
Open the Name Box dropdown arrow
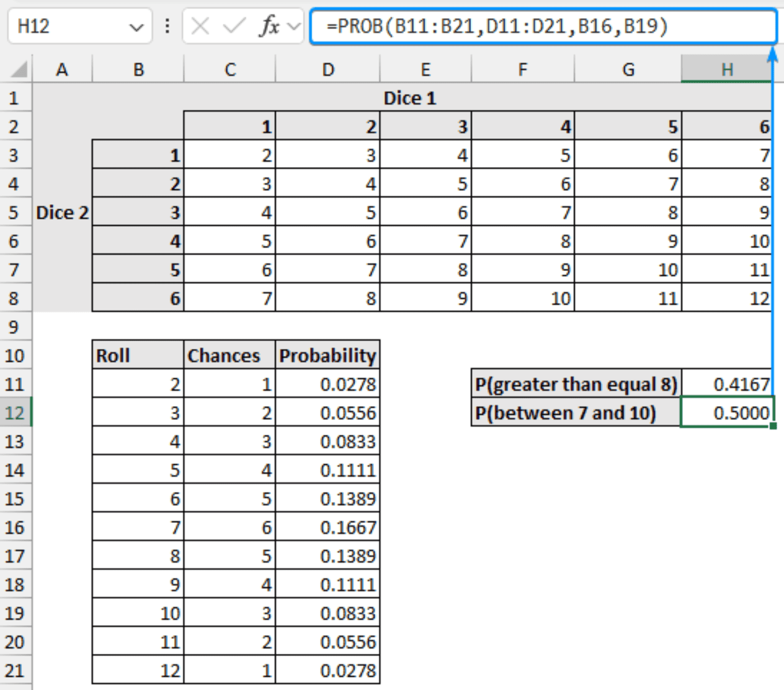tap(136, 27)
